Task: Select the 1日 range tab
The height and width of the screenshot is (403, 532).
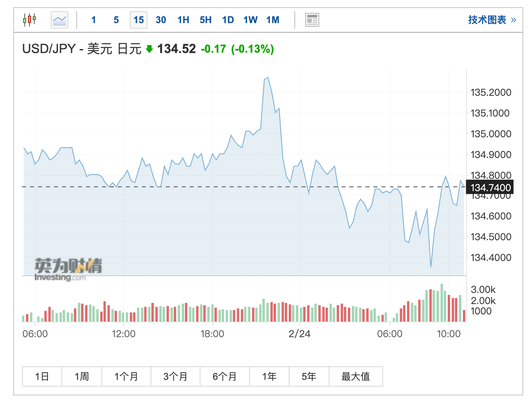Action: tap(42, 377)
